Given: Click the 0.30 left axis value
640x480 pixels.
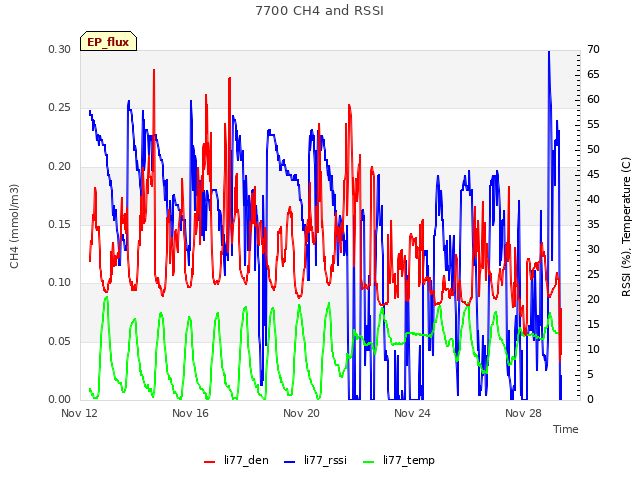Looking at the screenshot, I should coord(60,49).
